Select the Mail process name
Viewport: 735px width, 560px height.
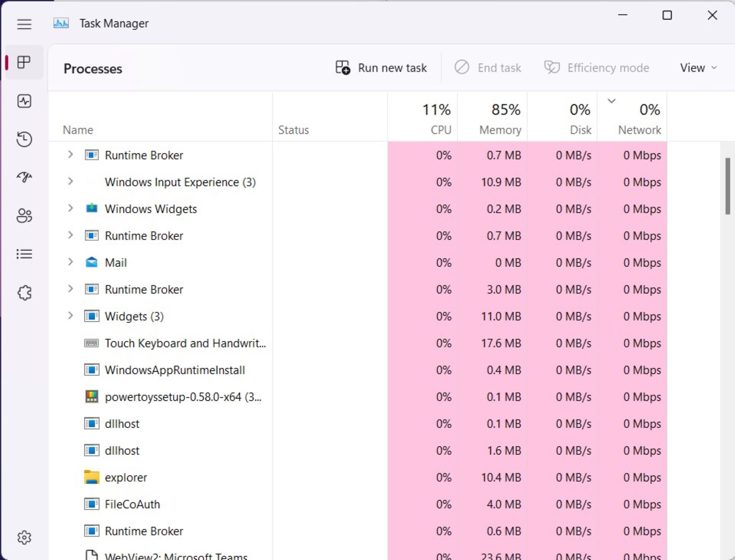tap(116, 263)
